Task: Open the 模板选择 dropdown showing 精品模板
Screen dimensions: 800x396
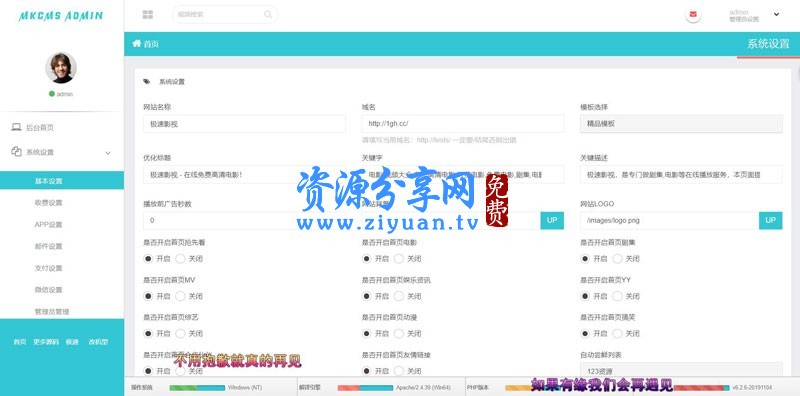Action: pos(681,123)
